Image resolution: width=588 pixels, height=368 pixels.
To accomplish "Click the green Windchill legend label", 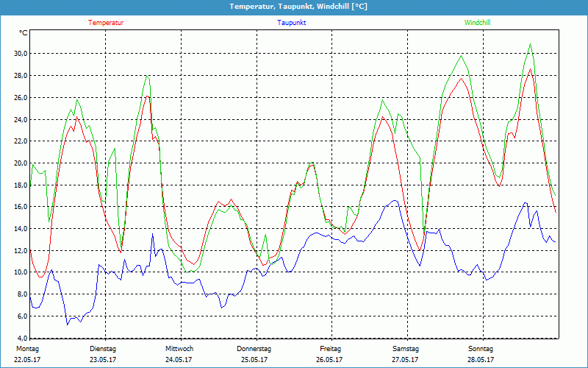I will (x=477, y=23).
